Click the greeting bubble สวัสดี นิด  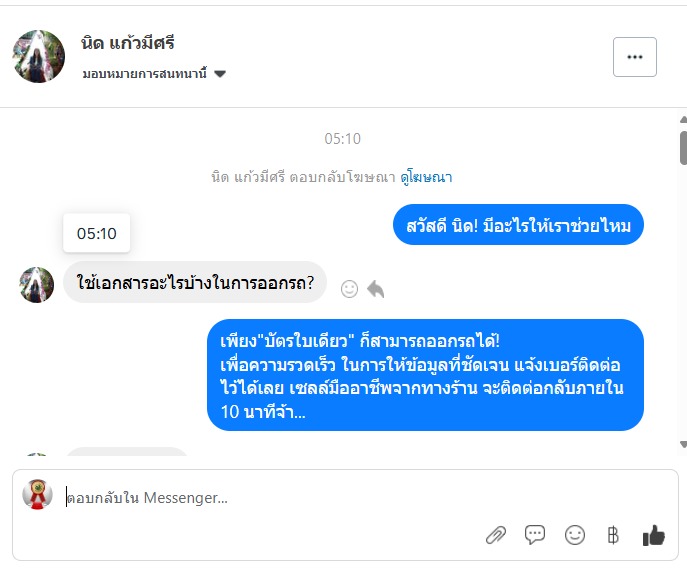point(518,226)
